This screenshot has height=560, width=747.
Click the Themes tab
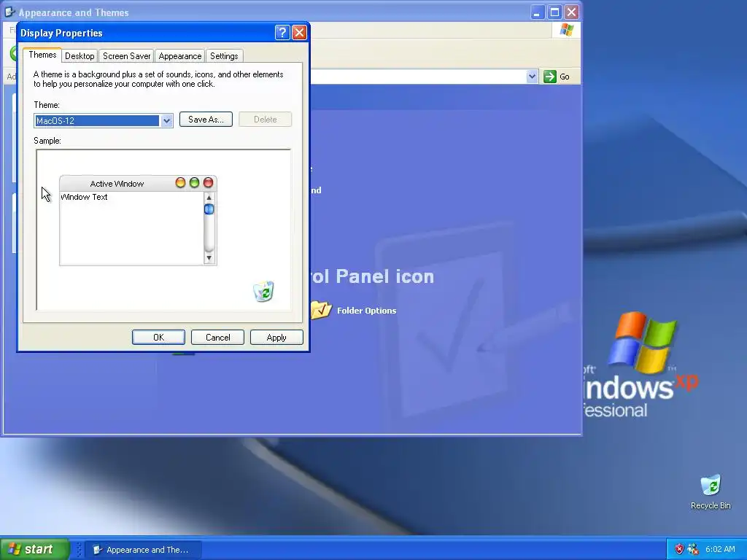pos(42,55)
